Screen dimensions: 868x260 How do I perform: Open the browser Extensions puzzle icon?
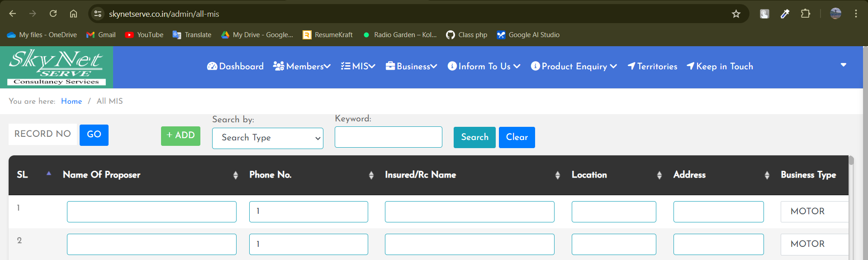pos(805,14)
